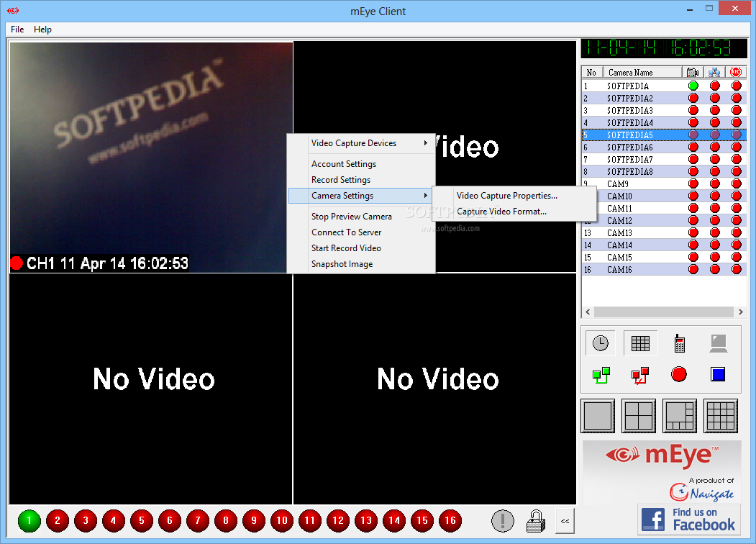
Task: Click the SOFTPEDIA live video pane
Action: [151, 157]
